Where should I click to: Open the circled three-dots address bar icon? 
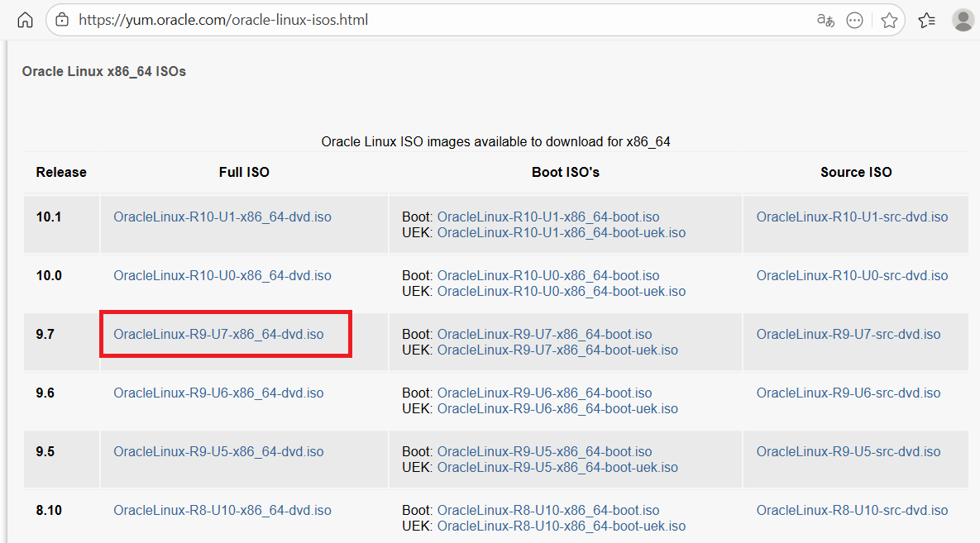tap(855, 21)
